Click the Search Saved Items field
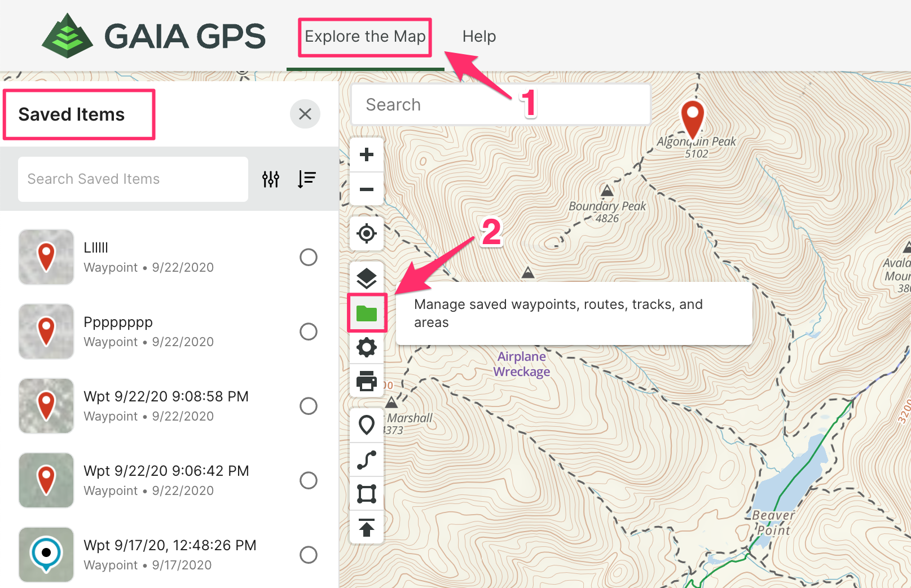This screenshot has width=911, height=588. (133, 179)
